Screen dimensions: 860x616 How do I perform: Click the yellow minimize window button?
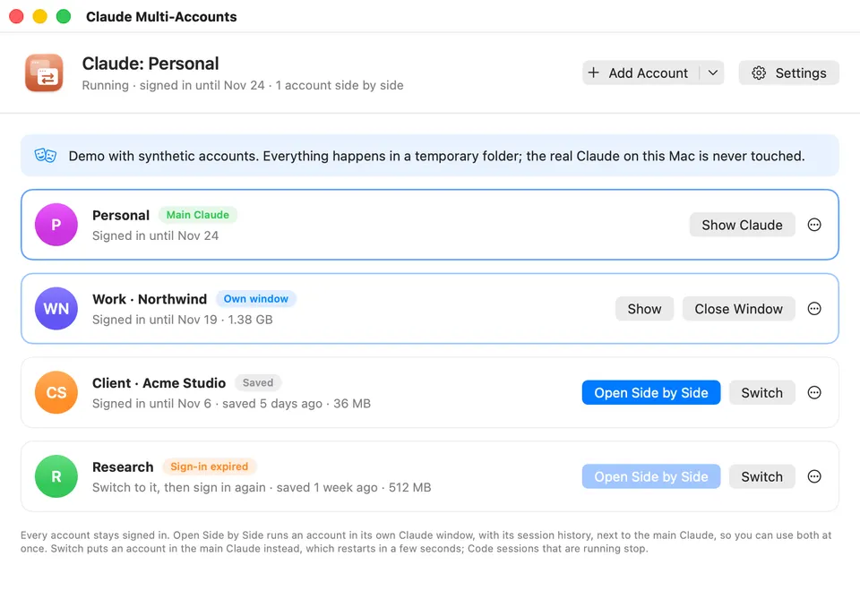(x=40, y=16)
